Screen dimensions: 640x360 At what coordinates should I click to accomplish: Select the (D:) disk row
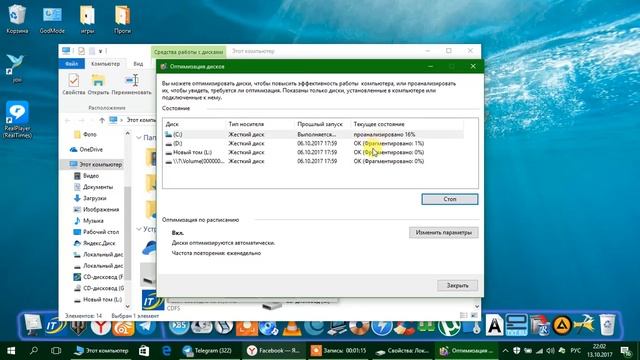pyautogui.click(x=314, y=143)
